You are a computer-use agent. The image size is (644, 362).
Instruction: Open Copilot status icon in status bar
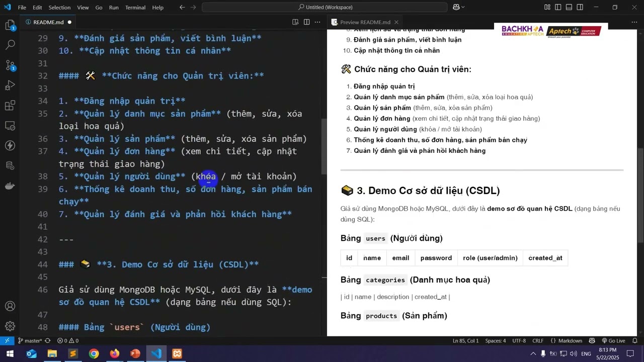592,340
